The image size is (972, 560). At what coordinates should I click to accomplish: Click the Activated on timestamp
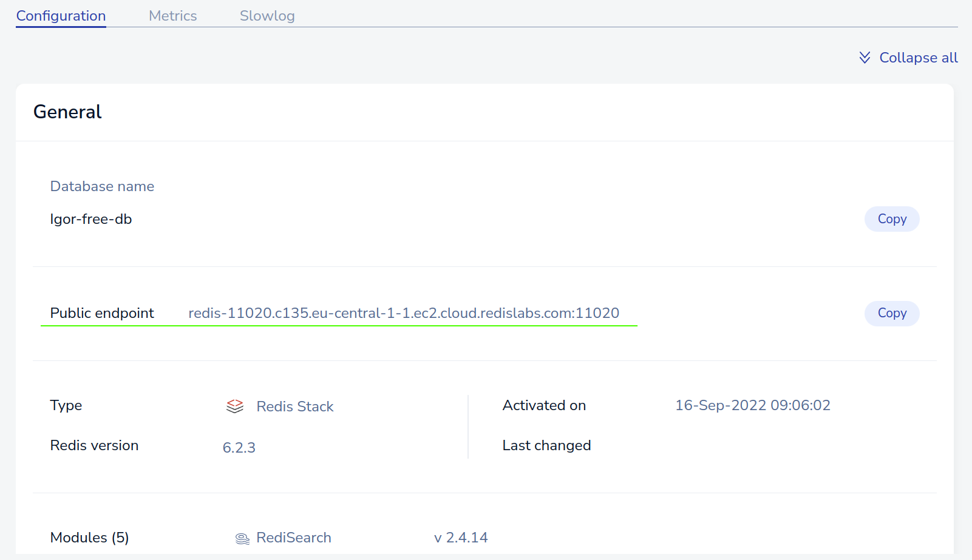click(x=753, y=405)
